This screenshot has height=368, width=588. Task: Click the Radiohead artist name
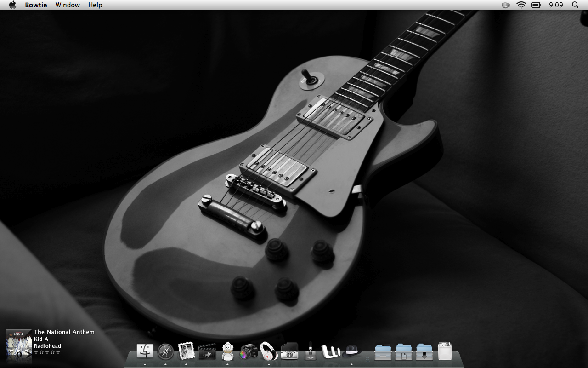click(x=47, y=346)
